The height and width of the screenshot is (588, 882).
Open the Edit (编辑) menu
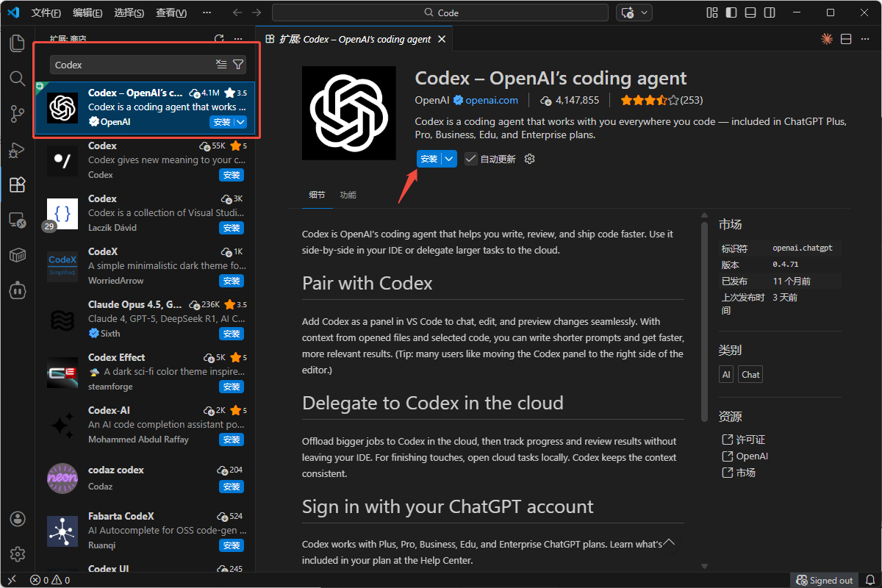pyautogui.click(x=87, y=12)
